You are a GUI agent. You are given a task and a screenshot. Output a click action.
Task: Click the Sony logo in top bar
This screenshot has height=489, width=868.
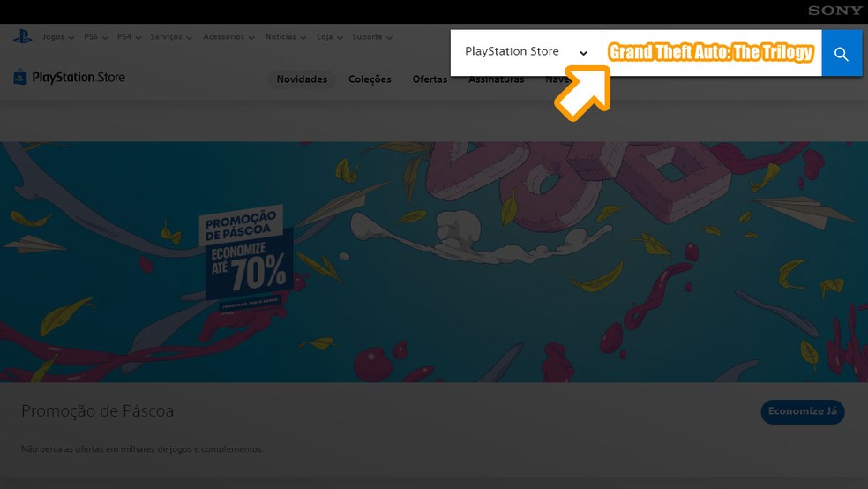(x=834, y=11)
